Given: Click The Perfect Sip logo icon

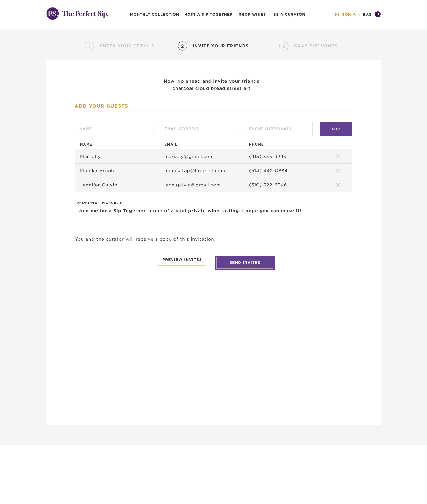Looking at the screenshot, I should [52, 14].
